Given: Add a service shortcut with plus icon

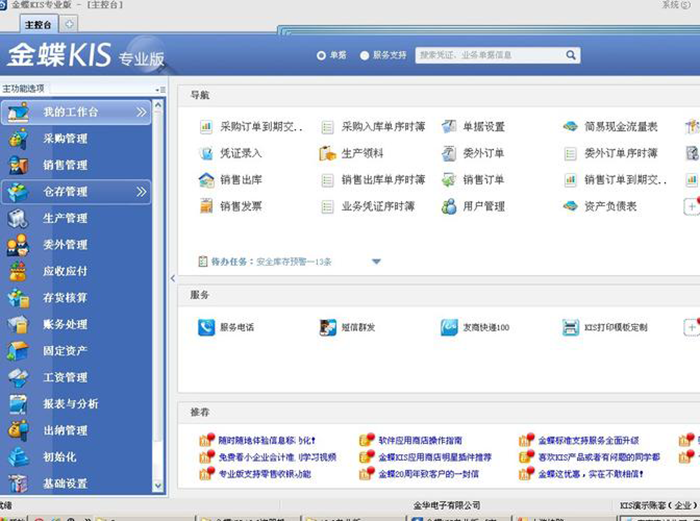Looking at the screenshot, I should tap(692, 327).
